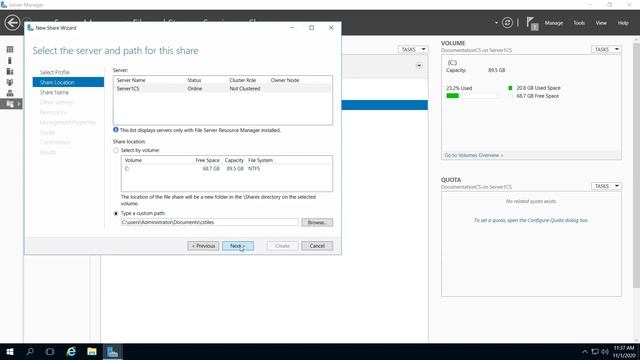Click the volume speaker tray icon

604,351
